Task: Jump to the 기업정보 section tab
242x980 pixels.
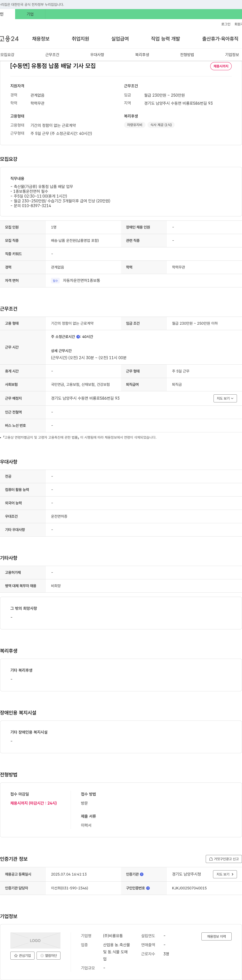Action: pyautogui.click(x=232, y=55)
